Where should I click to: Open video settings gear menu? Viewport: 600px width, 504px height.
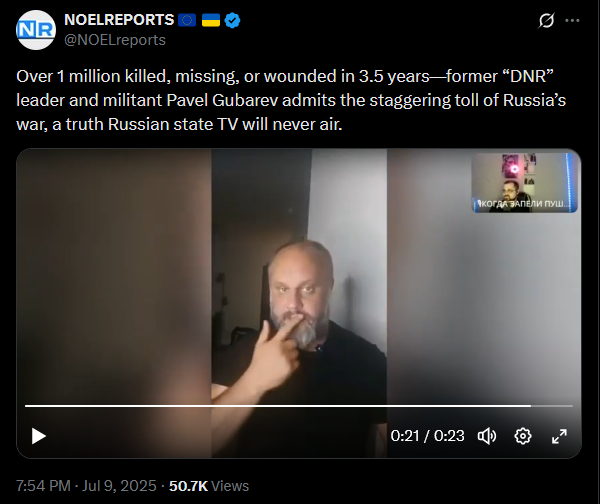[x=523, y=436]
